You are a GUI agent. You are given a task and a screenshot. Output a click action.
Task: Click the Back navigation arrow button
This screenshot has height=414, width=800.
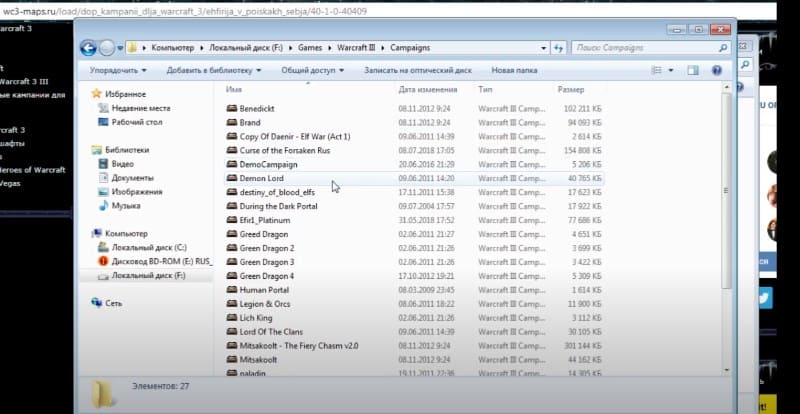[x=88, y=47]
